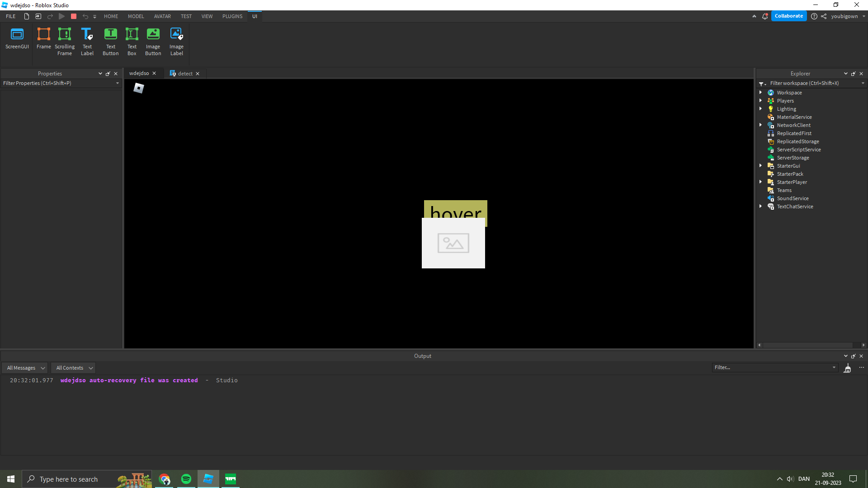Click the Collaborate button
868x488 pixels.
(789, 16)
